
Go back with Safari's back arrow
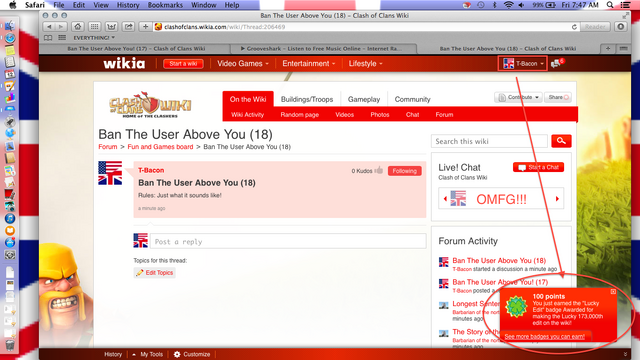pyautogui.click(x=49, y=27)
